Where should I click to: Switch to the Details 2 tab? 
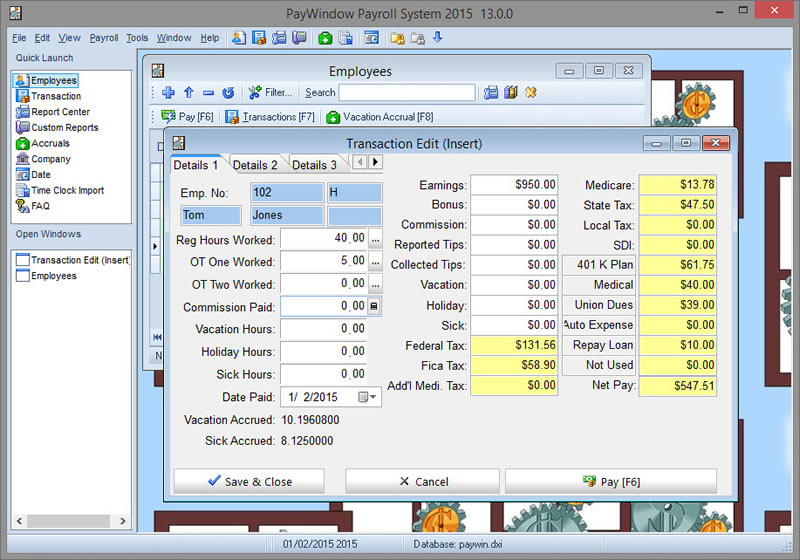point(255,165)
